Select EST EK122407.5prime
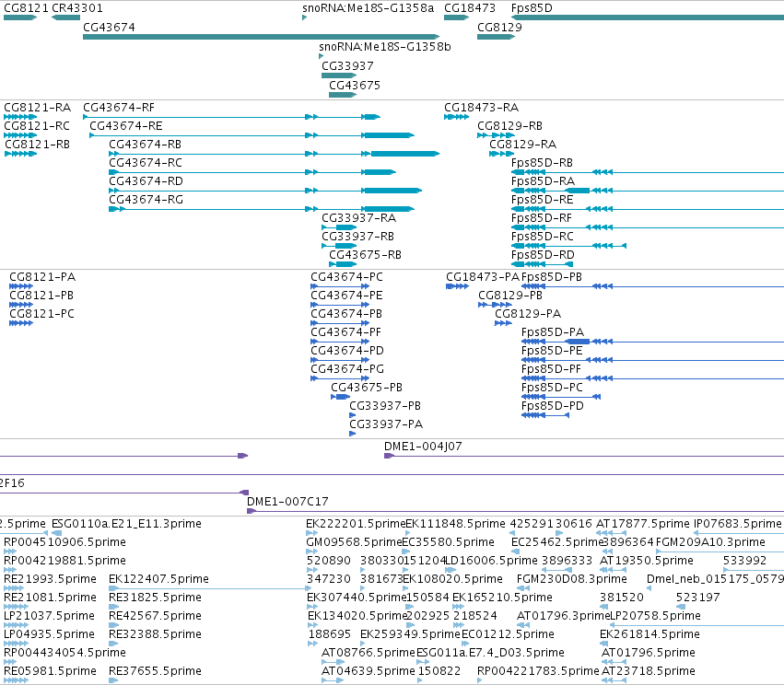This screenshot has width=784, height=685. (x=158, y=579)
